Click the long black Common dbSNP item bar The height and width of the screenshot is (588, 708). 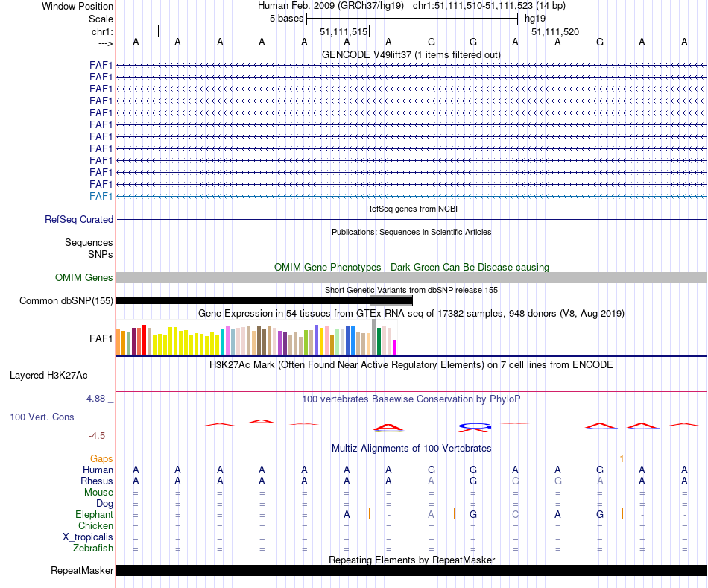pyautogui.click(x=265, y=301)
